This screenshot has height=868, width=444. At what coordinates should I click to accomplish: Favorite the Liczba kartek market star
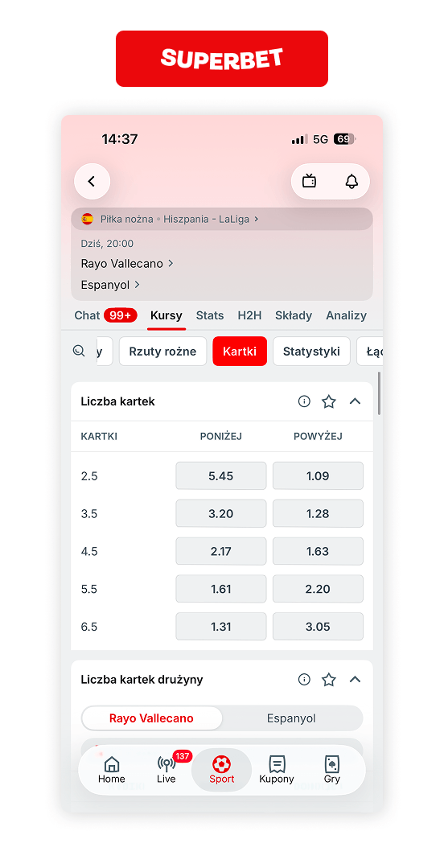(329, 401)
